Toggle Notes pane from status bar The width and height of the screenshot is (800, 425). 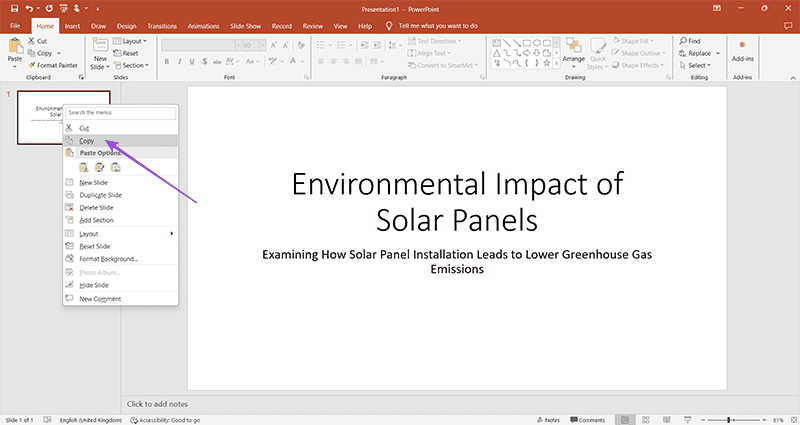point(548,419)
